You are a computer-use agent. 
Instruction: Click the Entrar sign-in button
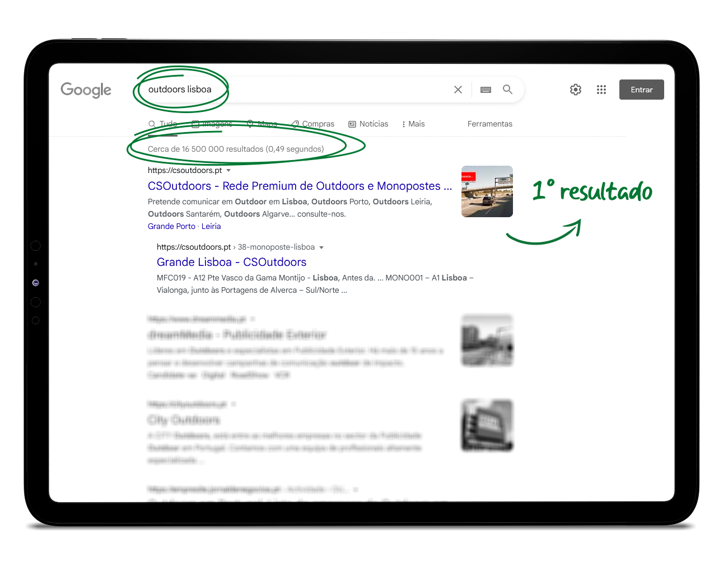tap(642, 90)
